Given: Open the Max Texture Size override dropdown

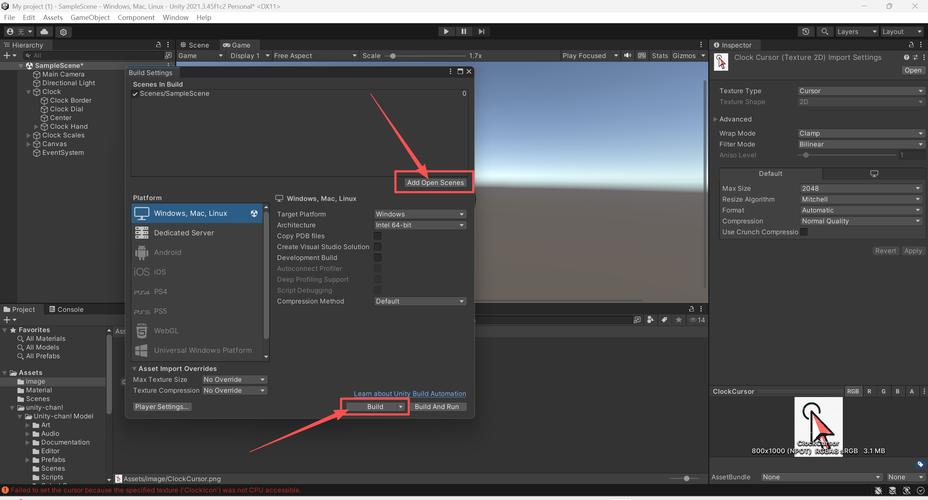Looking at the screenshot, I should click(x=234, y=379).
